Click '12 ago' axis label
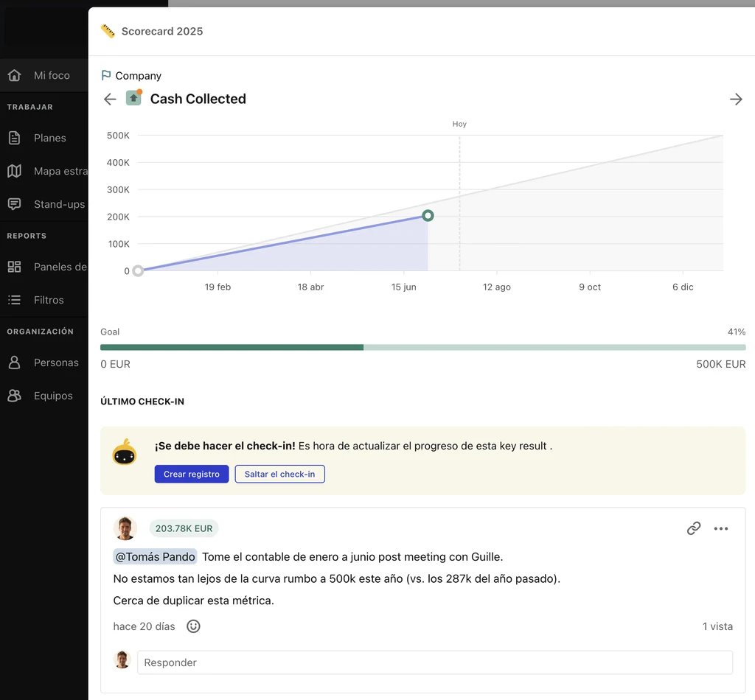 coord(497,287)
